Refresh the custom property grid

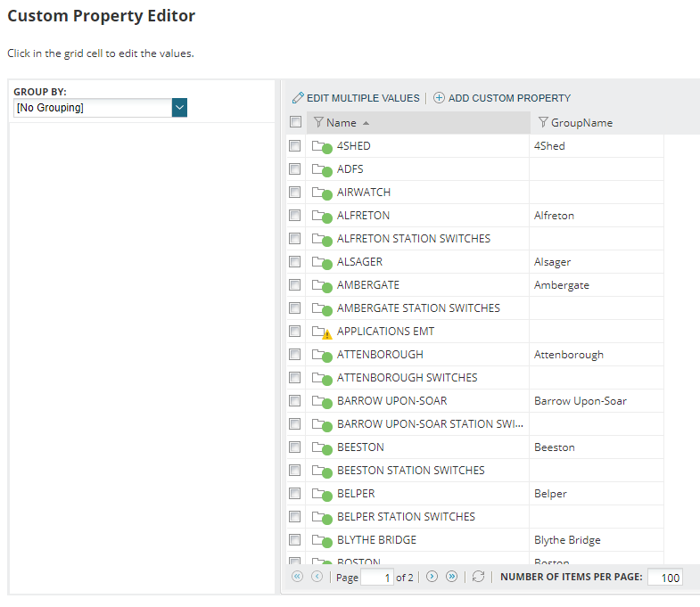[478, 576]
